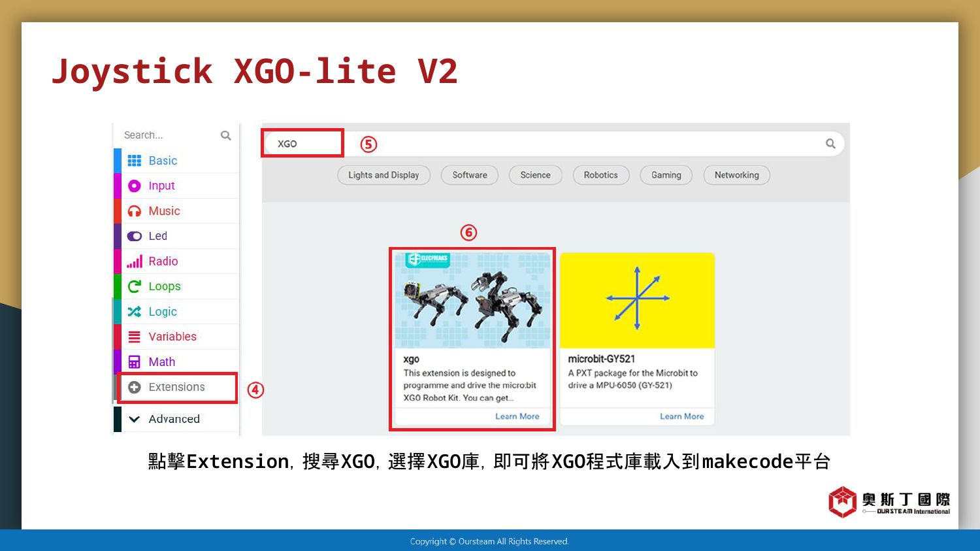Screen dimensions: 980x551
Task: Open Learn More on microbit-GY521 card
Action: pyautogui.click(x=682, y=416)
